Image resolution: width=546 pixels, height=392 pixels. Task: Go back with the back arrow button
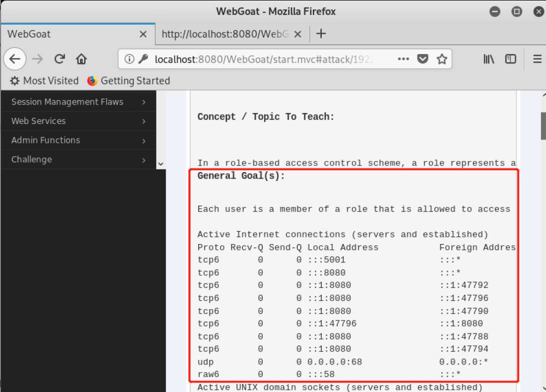click(15, 59)
